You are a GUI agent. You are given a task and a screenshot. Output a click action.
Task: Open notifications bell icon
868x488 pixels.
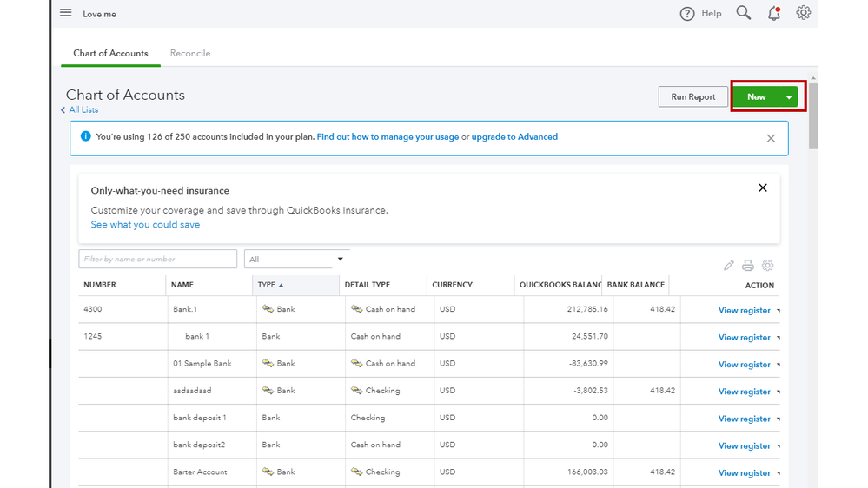click(773, 13)
